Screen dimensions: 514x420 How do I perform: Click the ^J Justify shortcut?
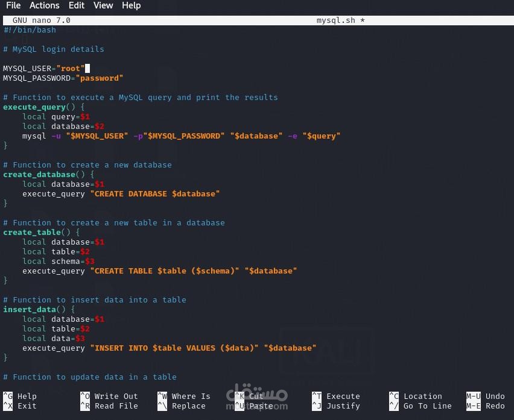click(336, 406)
